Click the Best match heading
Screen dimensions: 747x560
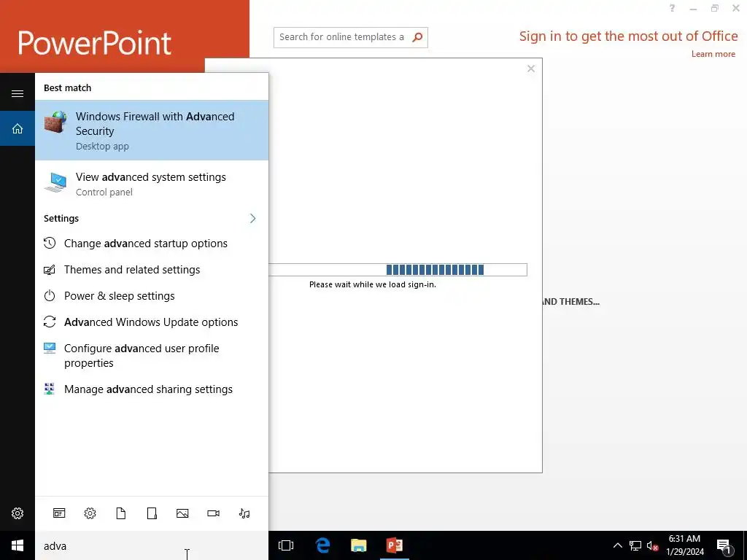pyautogui.click(x=67, y=87)
